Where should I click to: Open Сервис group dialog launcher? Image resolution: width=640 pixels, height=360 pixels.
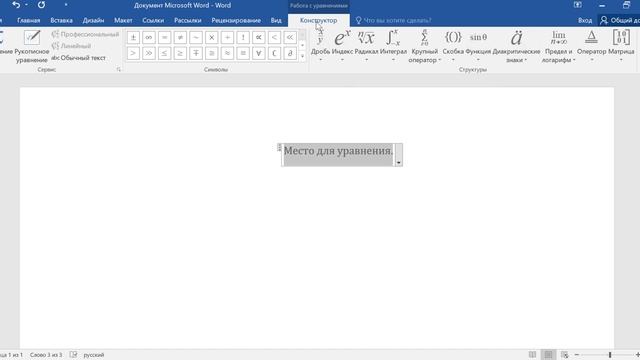click(119, 70)
